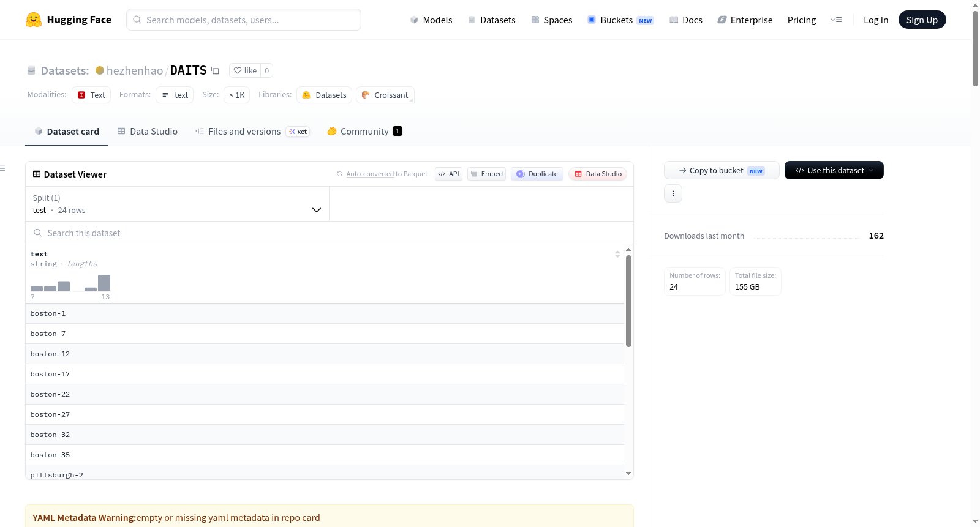
Task: Open the three-dot more options button
Action: tap(673, 193)
